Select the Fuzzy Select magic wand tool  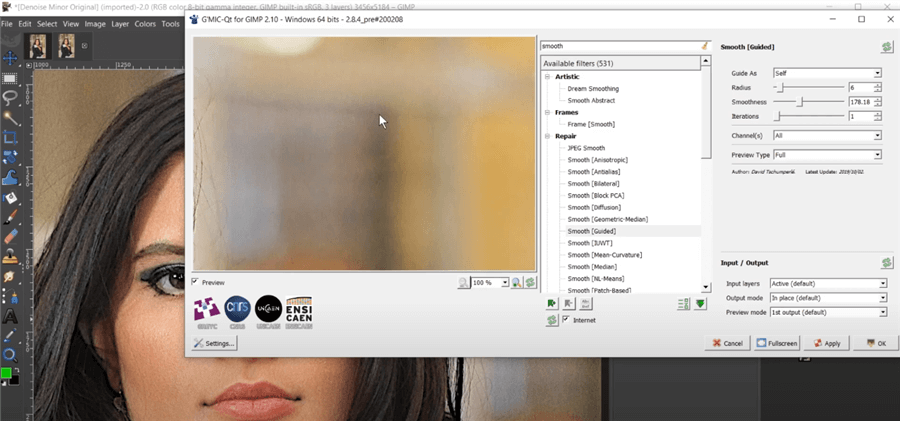click(x=10, y=118)
